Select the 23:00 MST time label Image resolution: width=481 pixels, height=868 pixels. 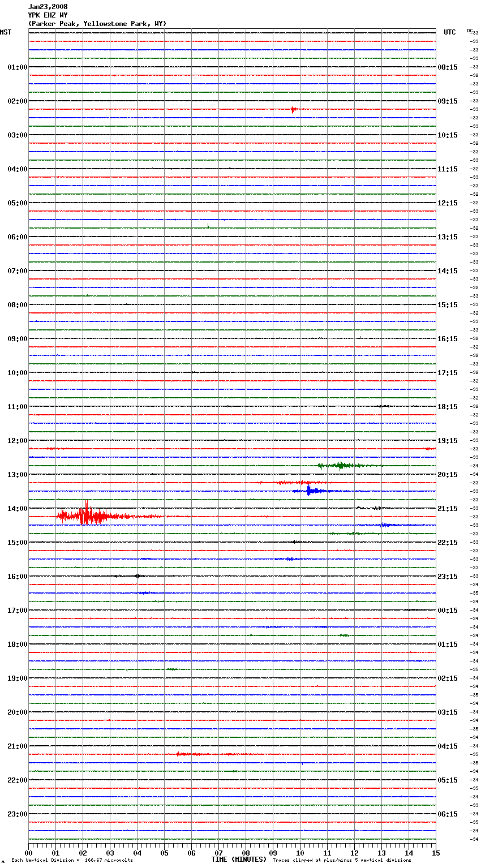point(18,814)
